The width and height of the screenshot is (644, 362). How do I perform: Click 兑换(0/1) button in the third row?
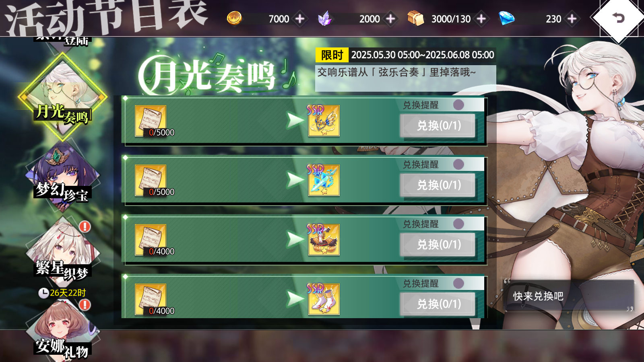pyautogui.click(x=438, y=245)
